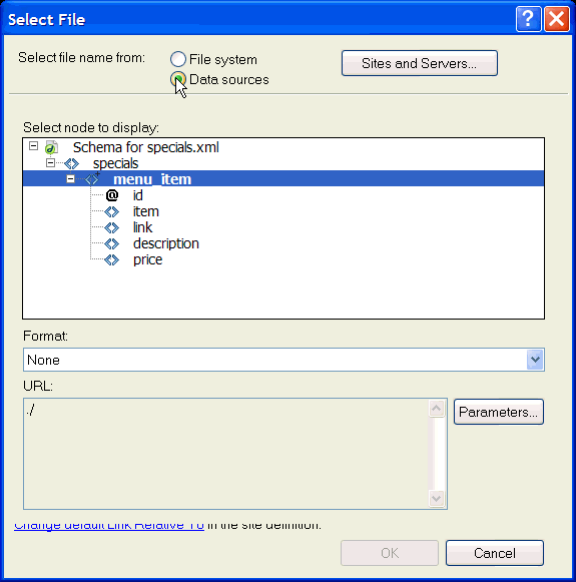Click the element icon beside price
The height and width of the screenshot is (582, 576).
pyautogui.click(x=112, y=260)
